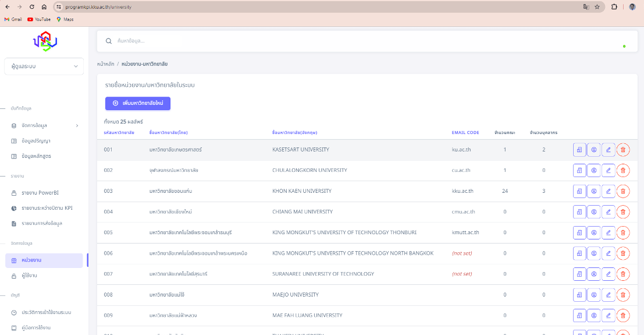The image size is (644, 335).
Task: Reload the page in the browser
Action: coord(33,7)
